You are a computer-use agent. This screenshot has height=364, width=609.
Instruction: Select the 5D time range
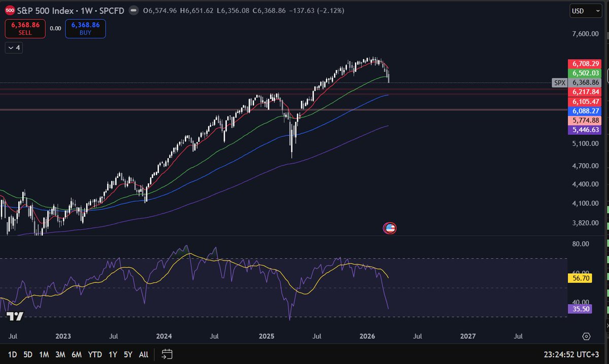[28, 354]
